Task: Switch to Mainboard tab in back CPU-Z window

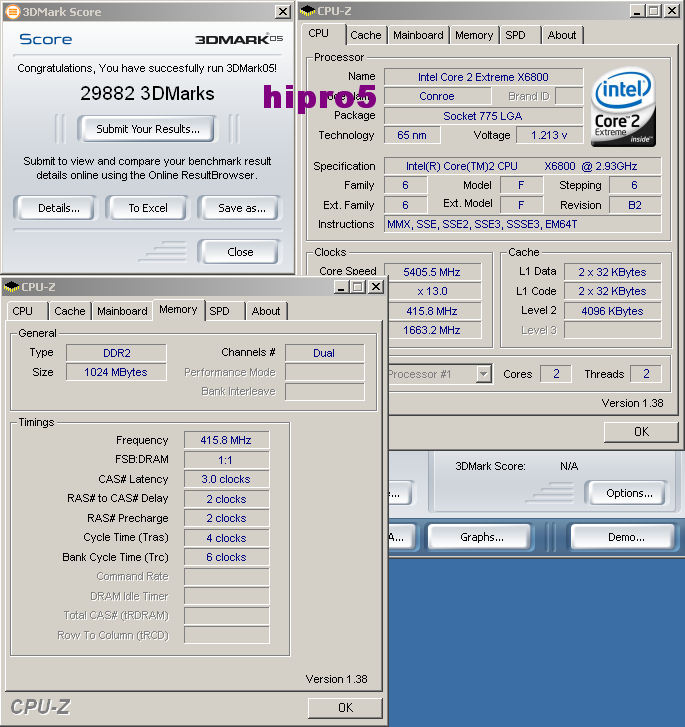Action: pos(418,35)
